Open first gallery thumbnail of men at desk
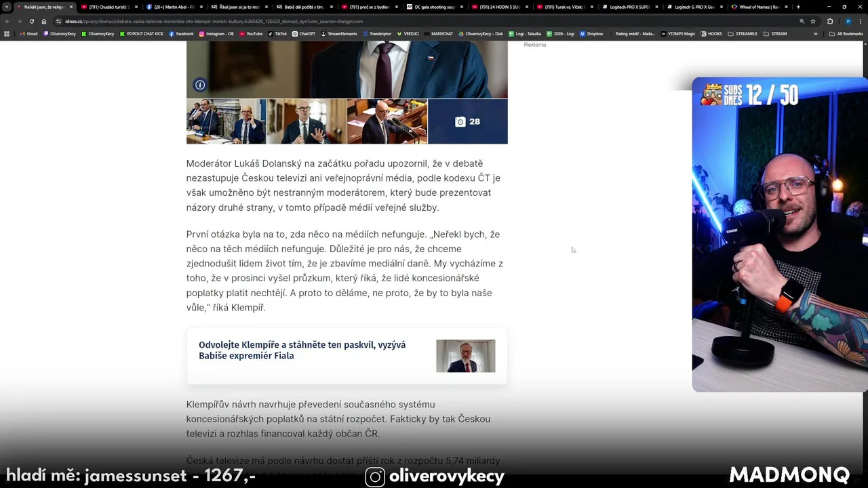 click(226, 121)
